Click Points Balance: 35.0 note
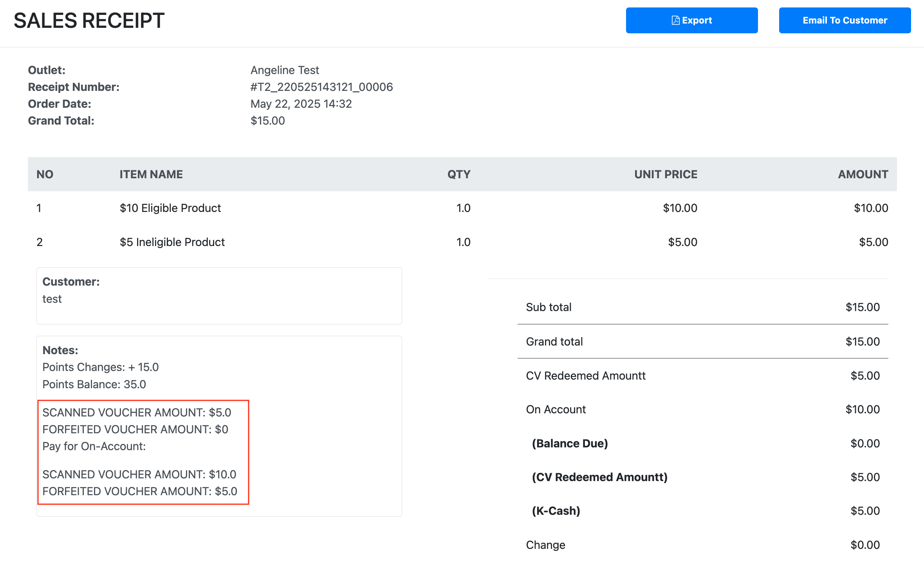 [x=94, y=384]
